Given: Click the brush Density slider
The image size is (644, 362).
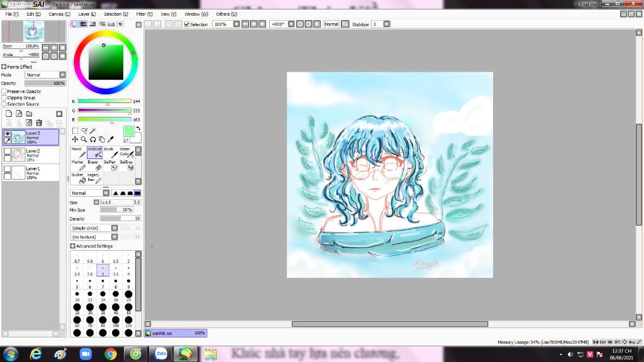Looking at the screenshot, I should 120,218.
